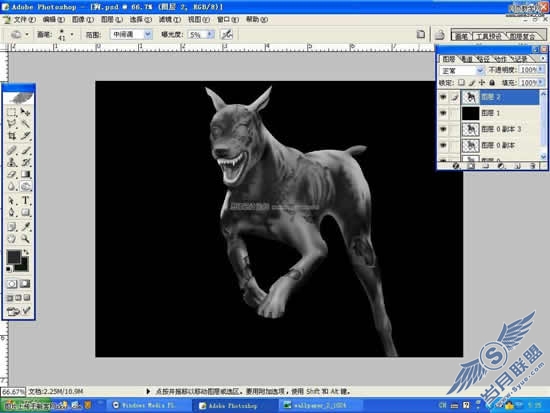Select the Magic Wand tool
Screen dimensions: 550x413
pyautogui.click(x=25, y=124)
